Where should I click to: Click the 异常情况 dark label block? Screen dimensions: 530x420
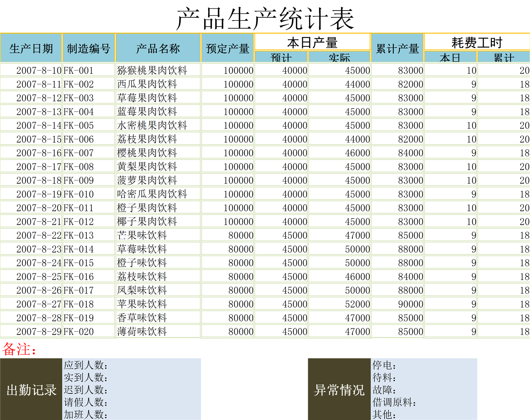(x=339, y=390)
